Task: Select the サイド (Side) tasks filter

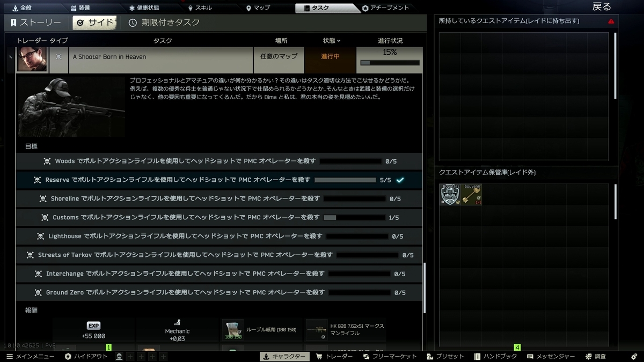Action: [94, 23]
